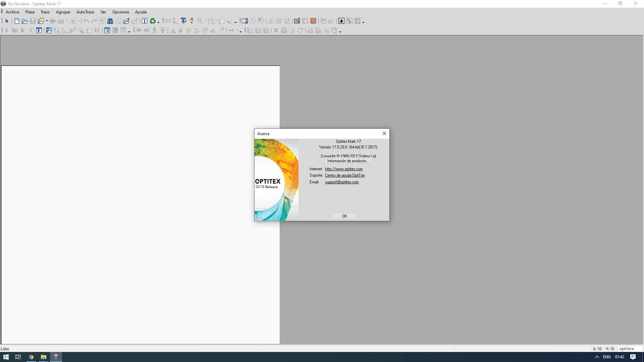Select the arrow pointer tool

tap(7, 21)
